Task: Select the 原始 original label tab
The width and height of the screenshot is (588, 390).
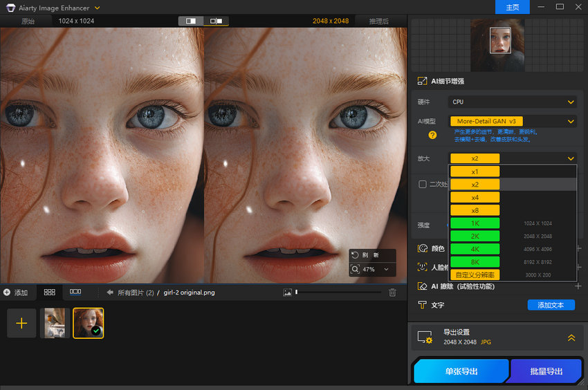Action: point(28,21)
